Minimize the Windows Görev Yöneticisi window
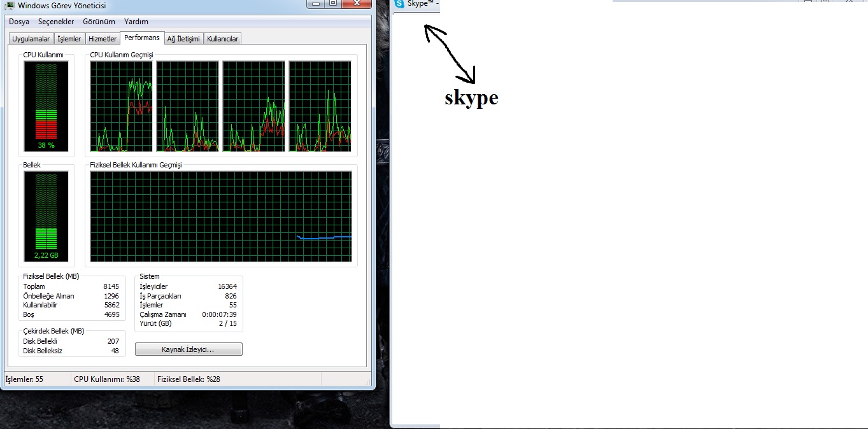The height and width of the screenshot is (429, 868). (315, 3)
